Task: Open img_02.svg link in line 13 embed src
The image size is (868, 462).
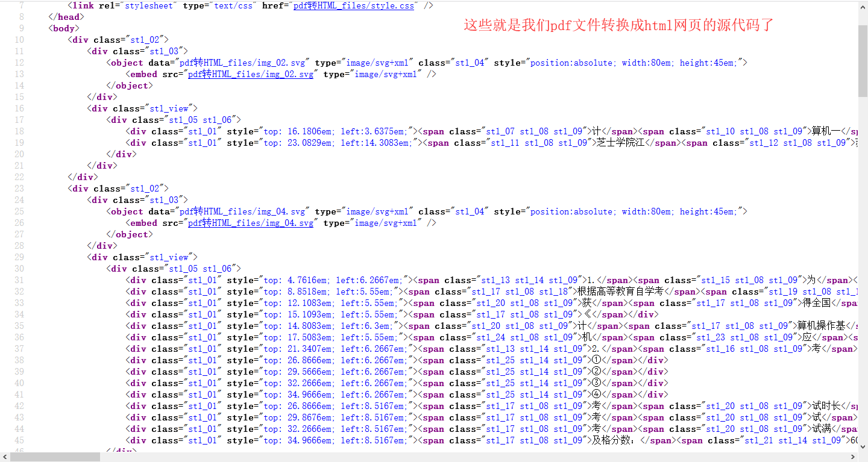Action: tap(251, 74)
